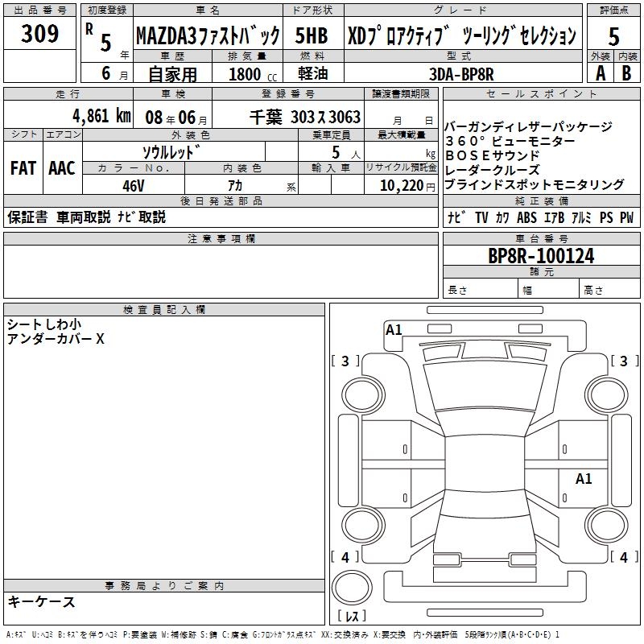Click lot number 309
Image resolution: width=644 pixels, height=644 pixels.
point(40,34)
